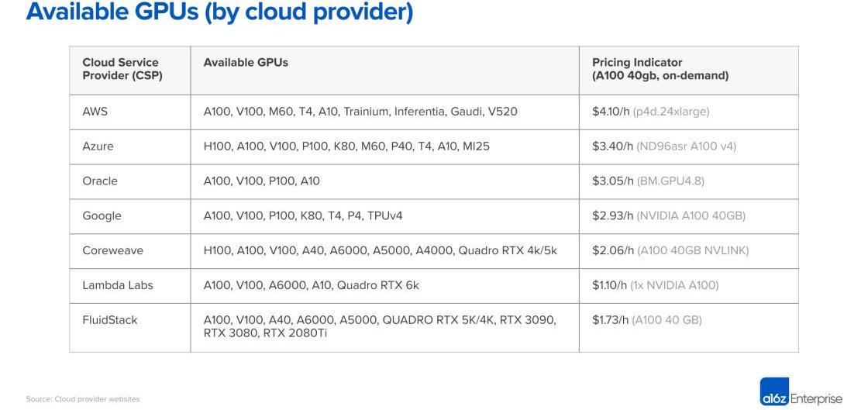
Task: Click the "Available GPUs (by cloud provider)" title
Action: [219, 12]
